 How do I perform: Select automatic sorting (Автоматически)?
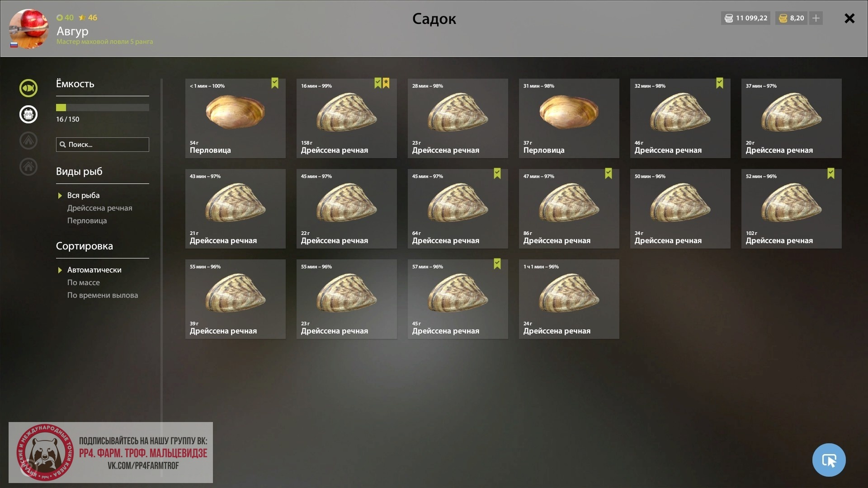point(94,270)
